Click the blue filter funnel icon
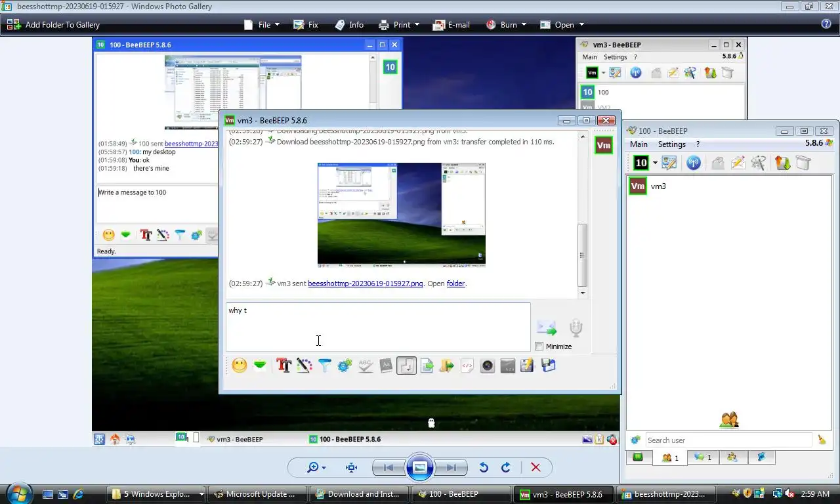Viewport: 840px width, 504px height. click(324, 366)
